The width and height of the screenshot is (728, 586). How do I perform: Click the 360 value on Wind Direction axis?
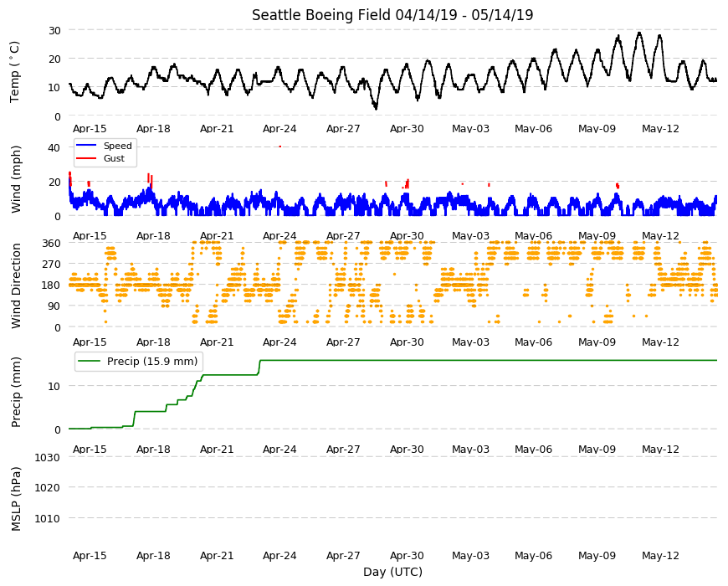[52, 244]
